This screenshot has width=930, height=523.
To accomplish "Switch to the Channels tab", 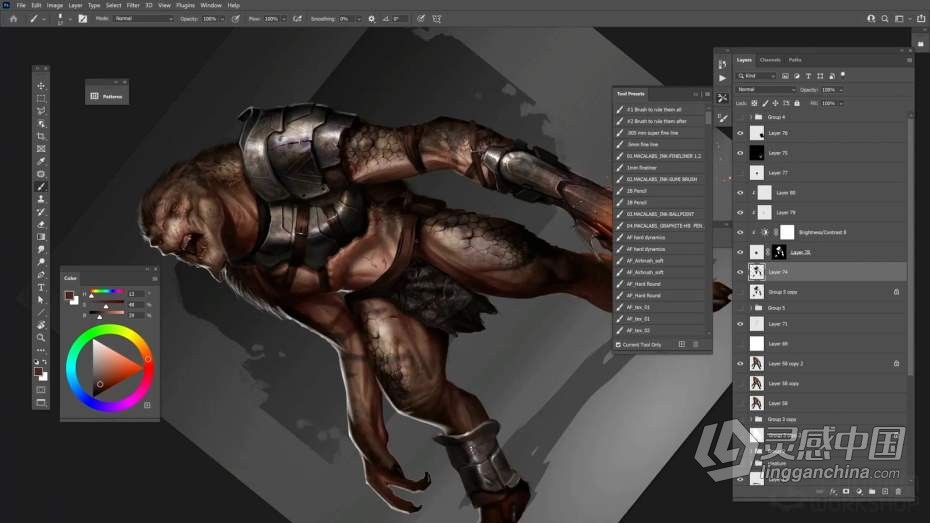I will (x=770, y=60).
